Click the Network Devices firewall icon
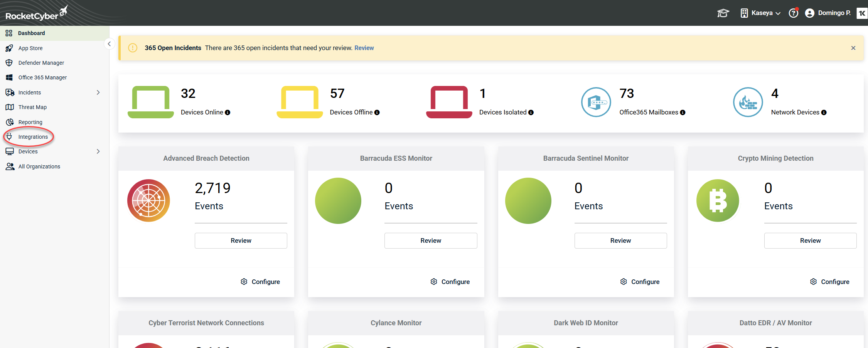Screen dimensions: 868x348 (x=748, y=102)
